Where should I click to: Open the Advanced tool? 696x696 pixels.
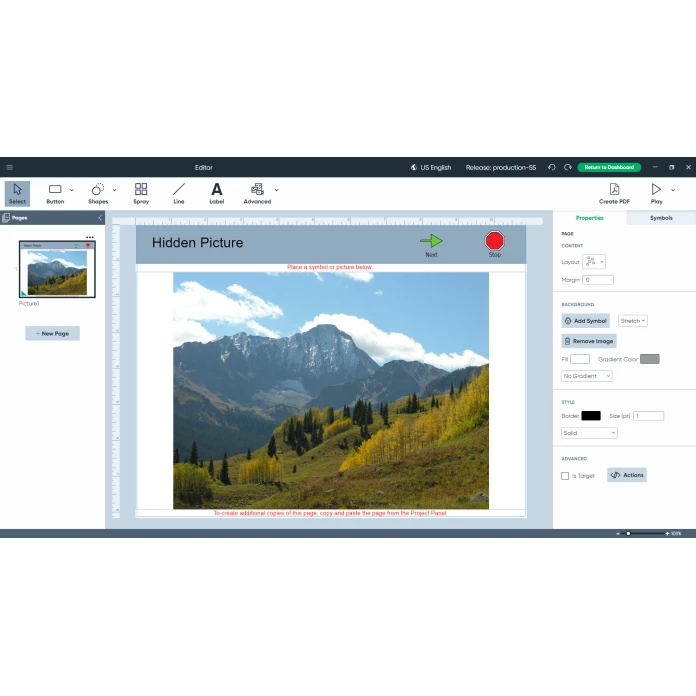[257, 194]
